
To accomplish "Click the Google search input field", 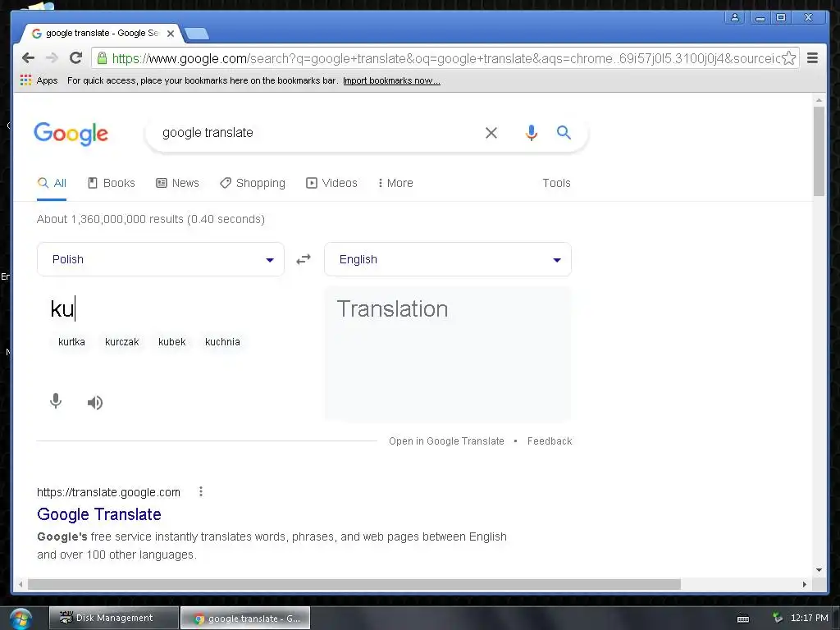I will click(x=316, y=132).
